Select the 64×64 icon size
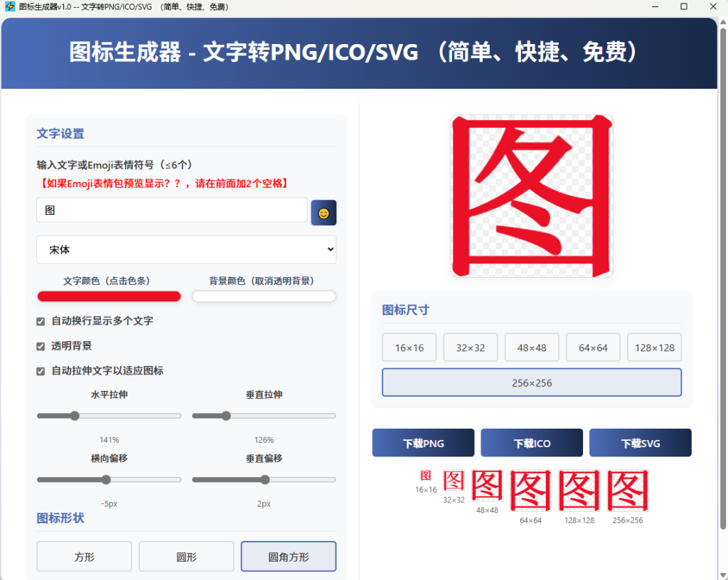This screenshot has height=580, width=728. point(592,347)
